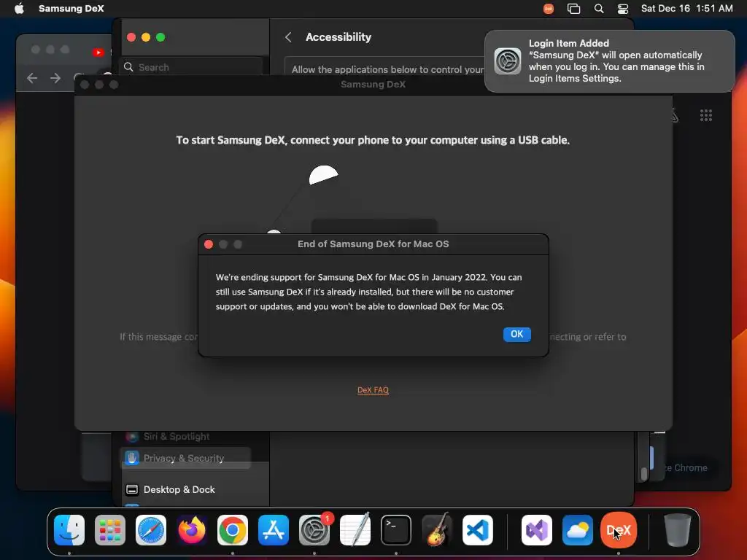This screenshot has height=560, width=747.
Task: Open Google Chrome from the Dock
Action: [x=233, y=530]
